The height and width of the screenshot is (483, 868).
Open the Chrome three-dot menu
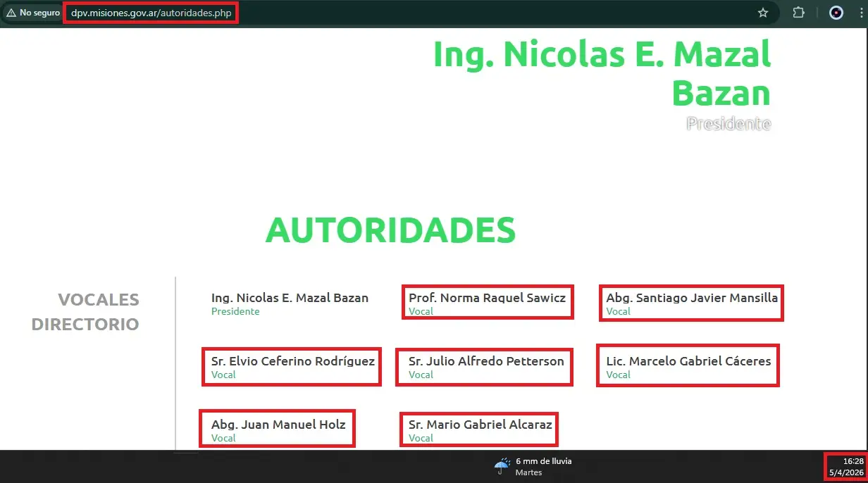pyautogui.click(x=860, y=13)
